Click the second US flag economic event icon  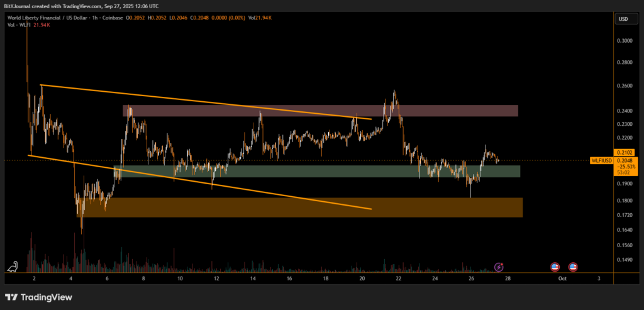573,267
